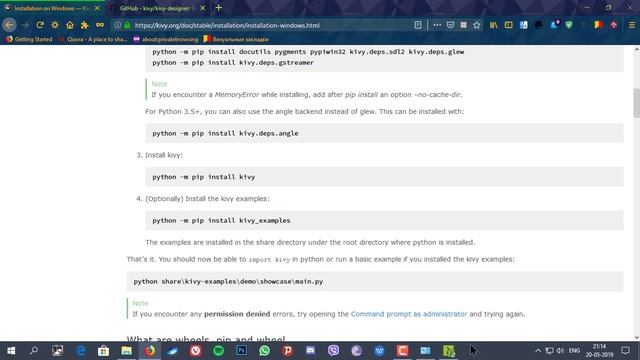Go back with the Back arrow button
Viewport: 640px width, 360px height.
coord(9,25)
